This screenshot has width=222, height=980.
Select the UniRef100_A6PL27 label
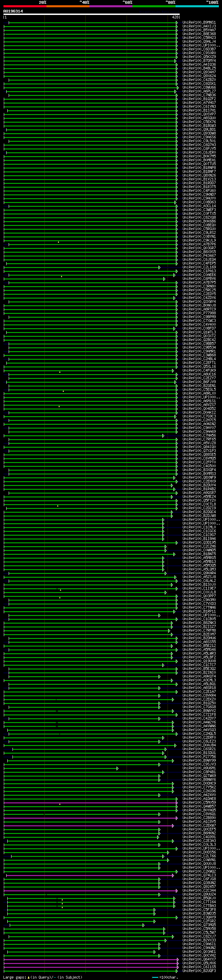[x=199, y=91]
